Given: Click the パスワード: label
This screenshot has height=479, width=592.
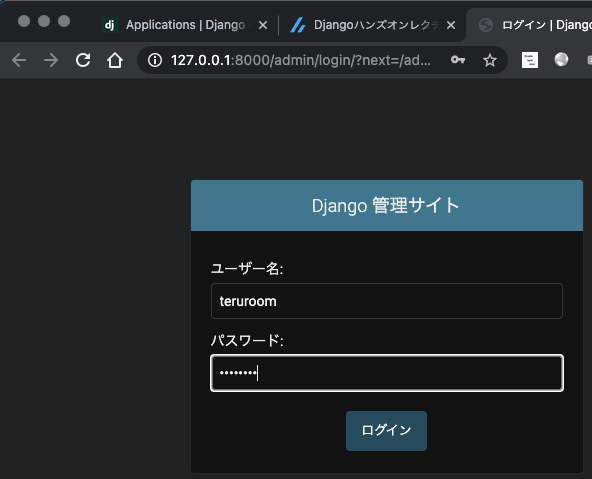Looking at the screenshot, I should [247, 340].
